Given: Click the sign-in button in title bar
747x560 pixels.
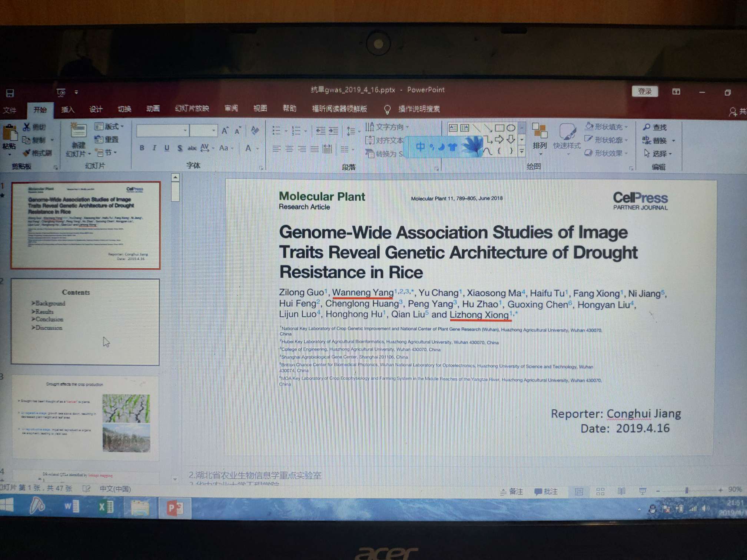Looking at the screenshot, I should pyautogui.click(x=644, y=91).
